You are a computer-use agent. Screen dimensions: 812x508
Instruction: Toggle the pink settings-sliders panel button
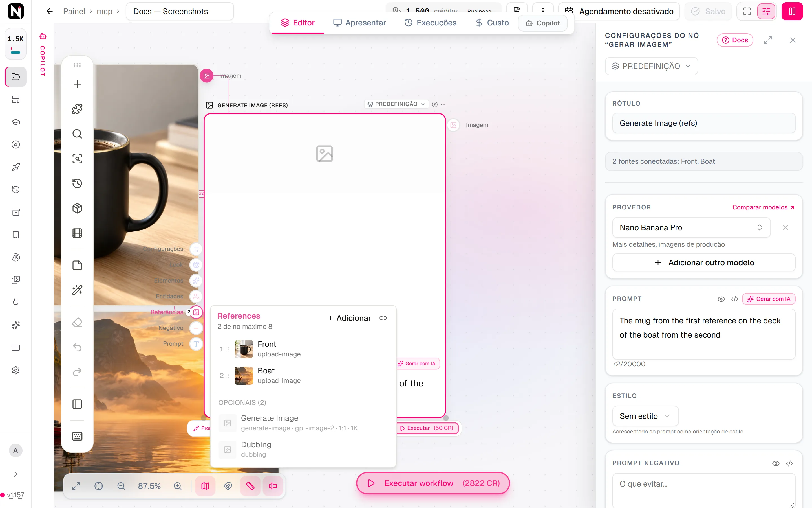click(766, 11)
